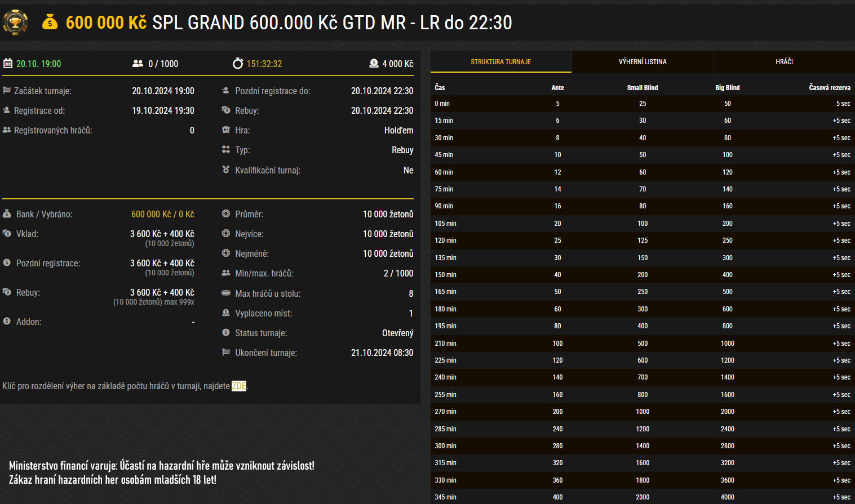Click Small Blind 1600 in the 315 min row
Viewport: 855px width, 504px height.
point(643,463)
